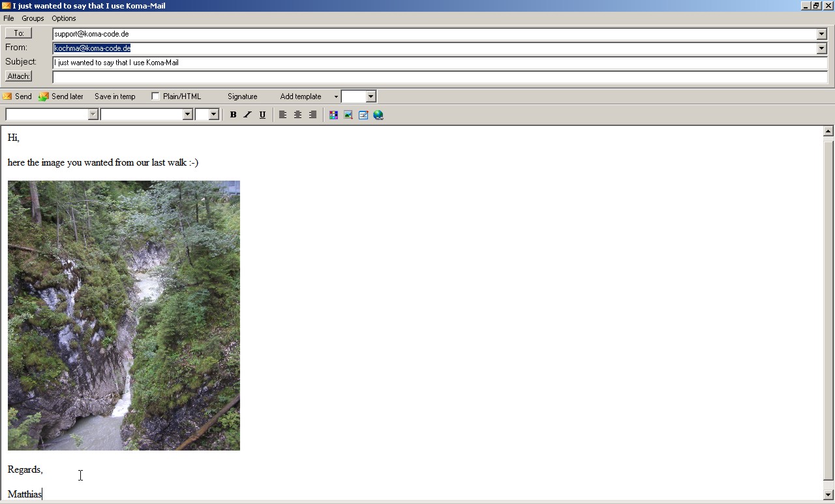Click the From address field
Viewport: 835px width, 504px height.
pos(434,48)
